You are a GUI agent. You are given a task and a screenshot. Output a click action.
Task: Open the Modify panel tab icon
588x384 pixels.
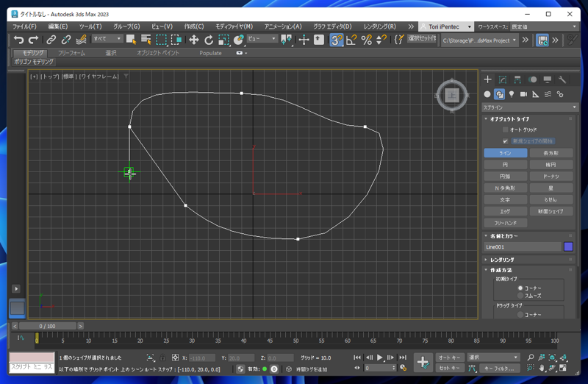point(503,79)
